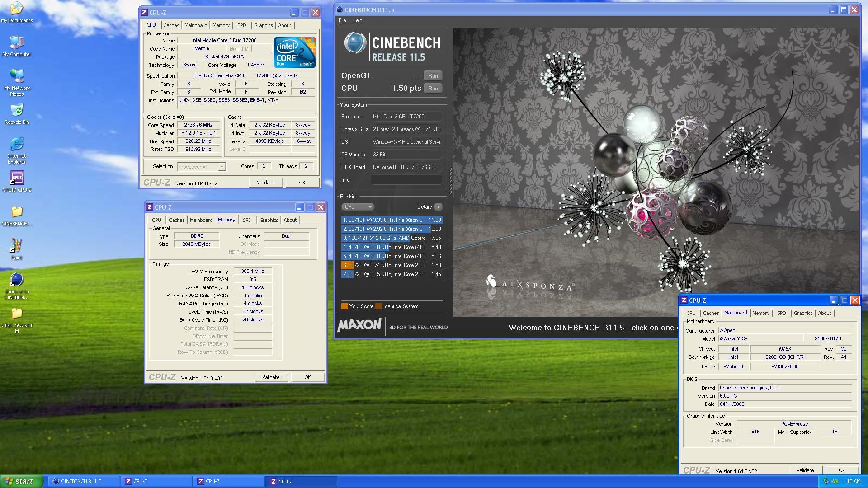The width and height of the screenshot is (868, 488).
Task: Open the CINEBENCH folder on desktop
Action: (x=17, y=216)
